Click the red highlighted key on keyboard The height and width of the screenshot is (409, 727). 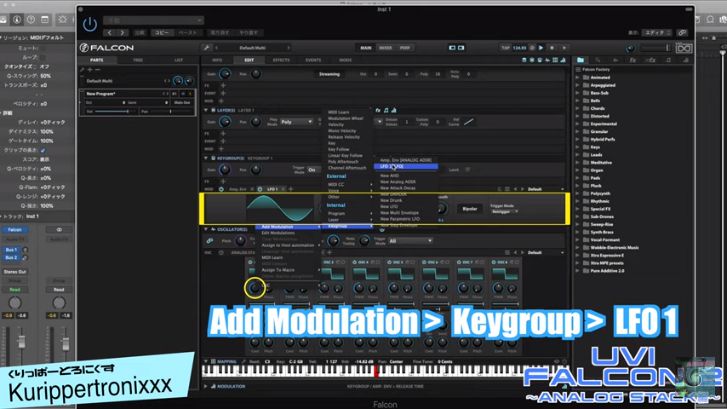[x=376, y=371]
